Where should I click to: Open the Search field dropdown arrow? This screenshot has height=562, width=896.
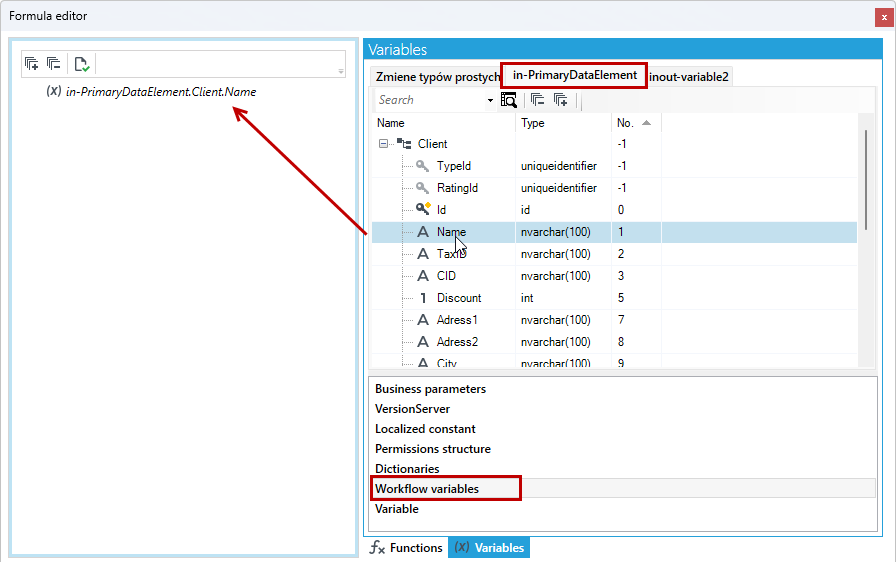coord(490,101)
